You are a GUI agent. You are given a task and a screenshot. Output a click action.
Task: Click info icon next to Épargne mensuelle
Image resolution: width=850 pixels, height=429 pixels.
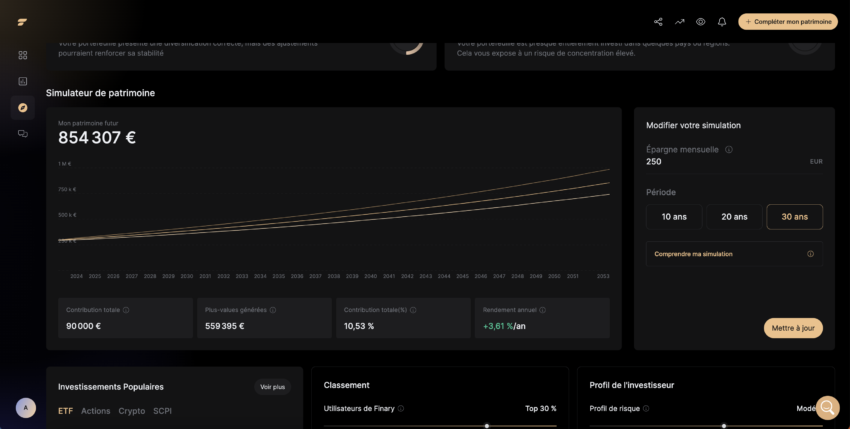729,150
